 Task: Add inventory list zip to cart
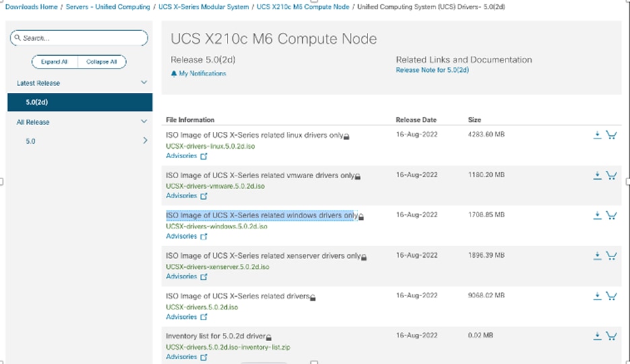click(611, 336)
